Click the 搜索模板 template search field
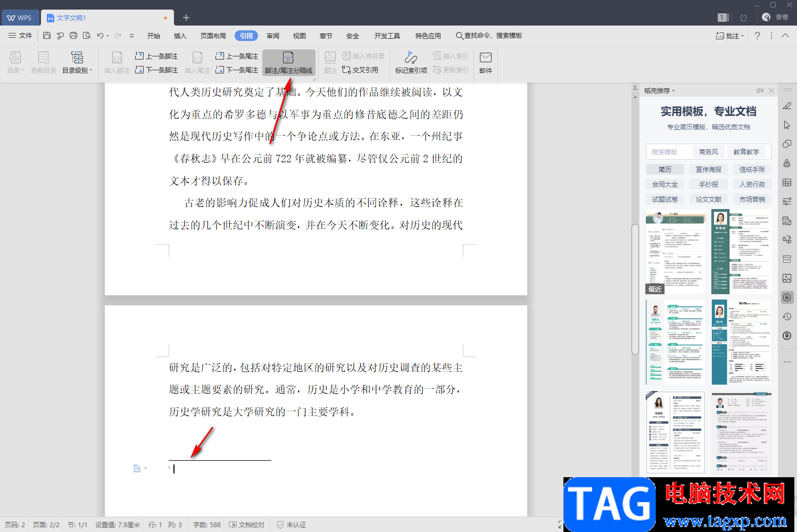The image size is (797, 532). [x=667, y=152]
